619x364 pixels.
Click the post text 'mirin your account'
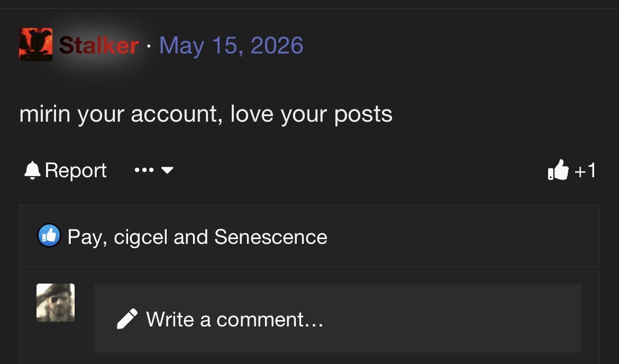118,115
